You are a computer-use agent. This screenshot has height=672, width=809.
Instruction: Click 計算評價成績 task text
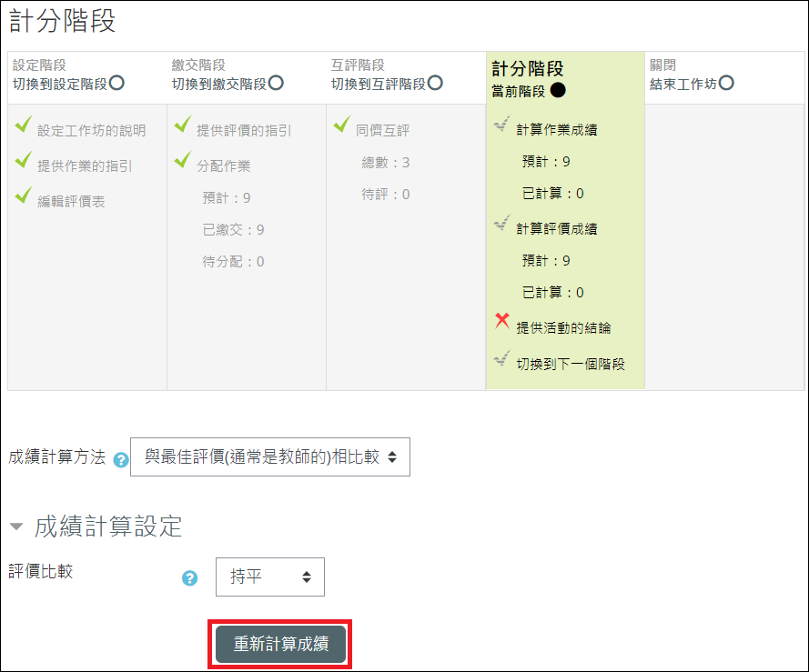[x=557, y=228]
